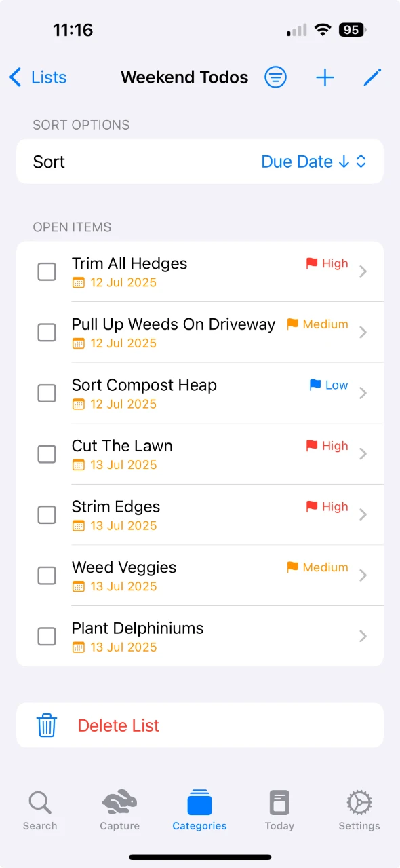Open the Due Date sort dropdown

tap(314, 162)
